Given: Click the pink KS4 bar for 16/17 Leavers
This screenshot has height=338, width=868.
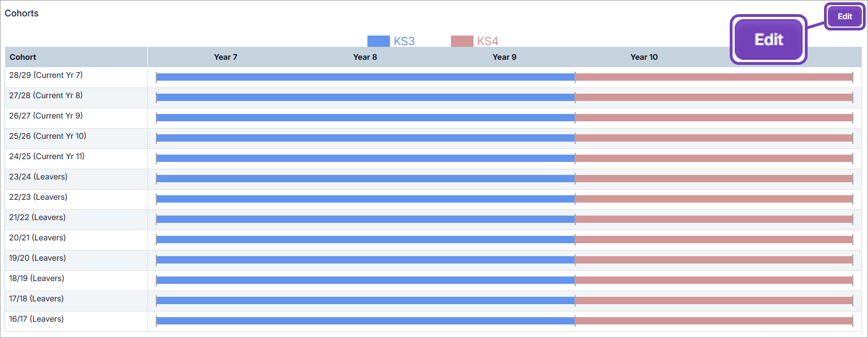Looking at the screenshot, I should tap(713, 321).
